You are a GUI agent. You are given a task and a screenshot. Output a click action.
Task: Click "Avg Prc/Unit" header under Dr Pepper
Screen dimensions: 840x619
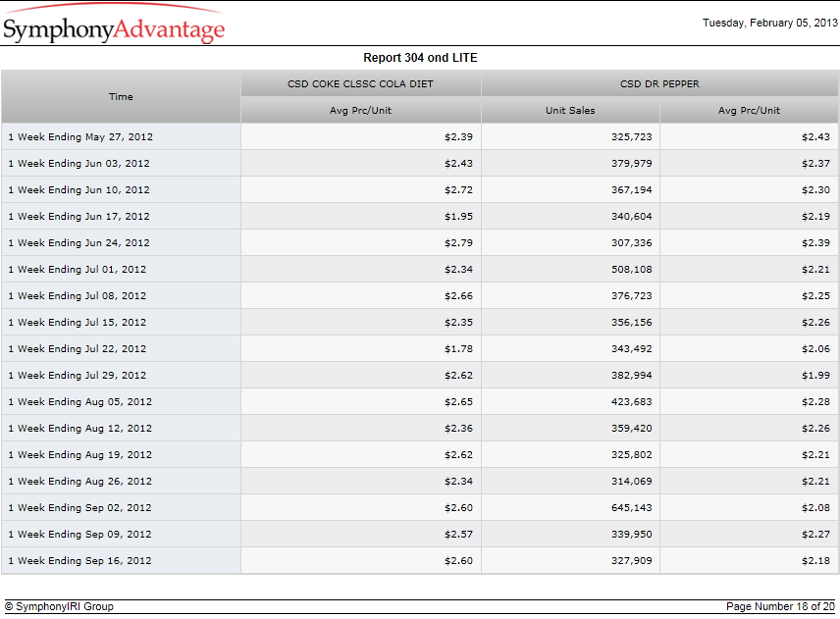[749, 110]
